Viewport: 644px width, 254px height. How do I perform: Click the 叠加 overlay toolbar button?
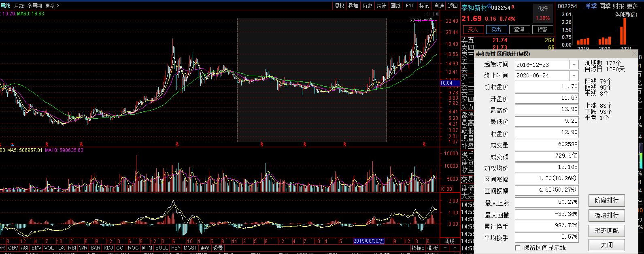point(353,6)
